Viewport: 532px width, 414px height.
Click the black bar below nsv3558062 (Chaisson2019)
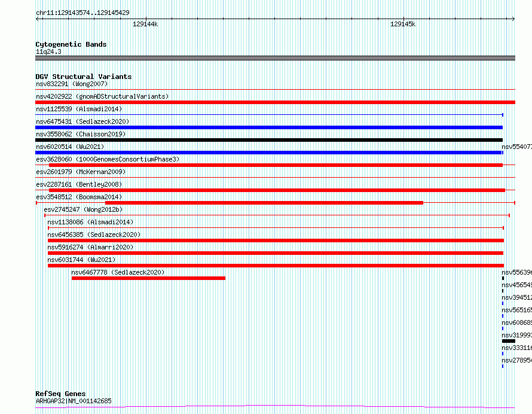269,140
